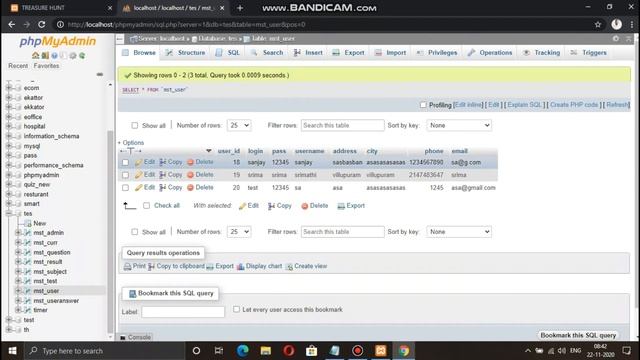Click the Bookmark this SQL query button

coord(578,335)
